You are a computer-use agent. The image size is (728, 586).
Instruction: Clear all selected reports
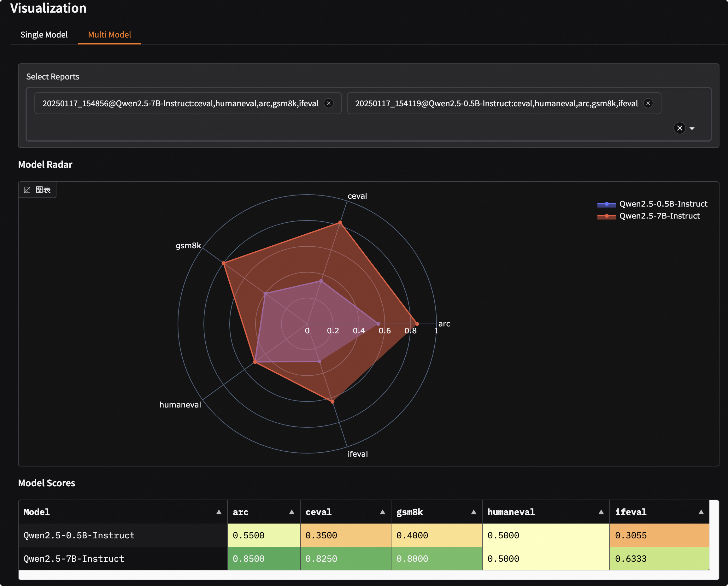point(679,128)
